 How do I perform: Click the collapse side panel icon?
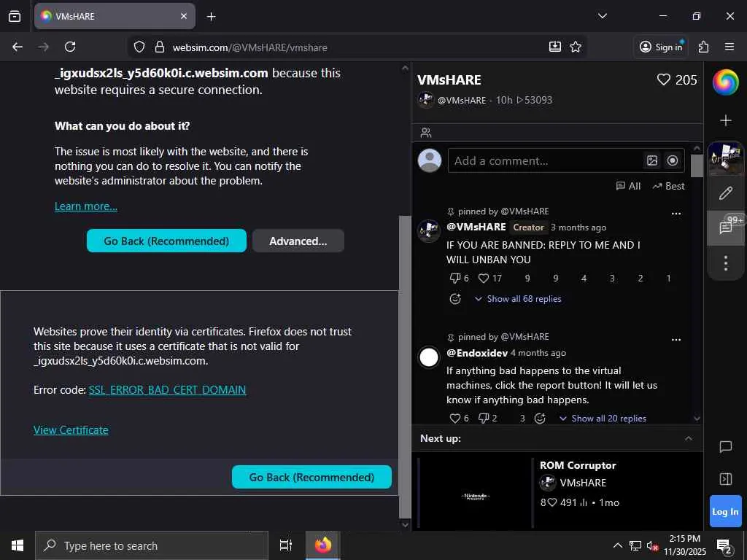coord(726,478)
